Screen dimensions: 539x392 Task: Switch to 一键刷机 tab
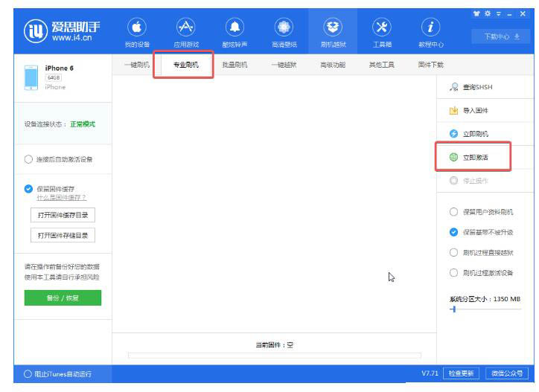(137, 65)
